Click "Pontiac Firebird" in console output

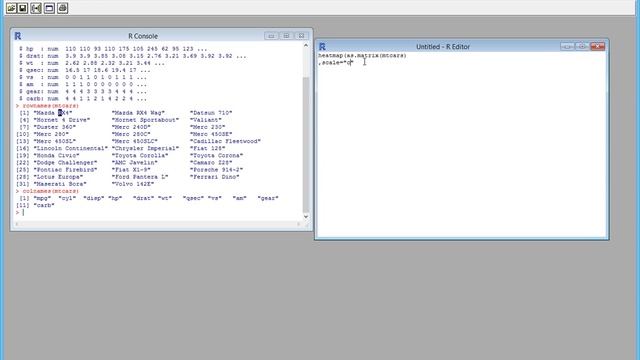pyautogui.click(x=65, y=170)
